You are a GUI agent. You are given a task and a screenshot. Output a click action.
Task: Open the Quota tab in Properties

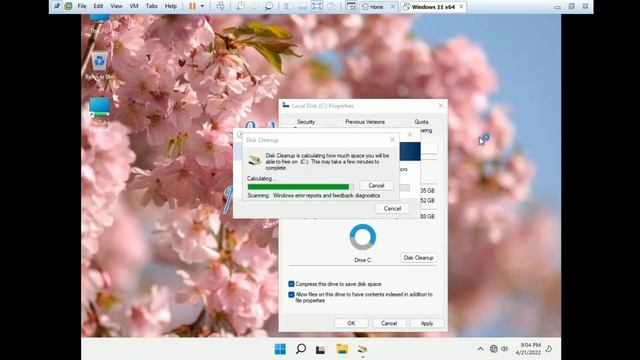click(x=421, y=122)
